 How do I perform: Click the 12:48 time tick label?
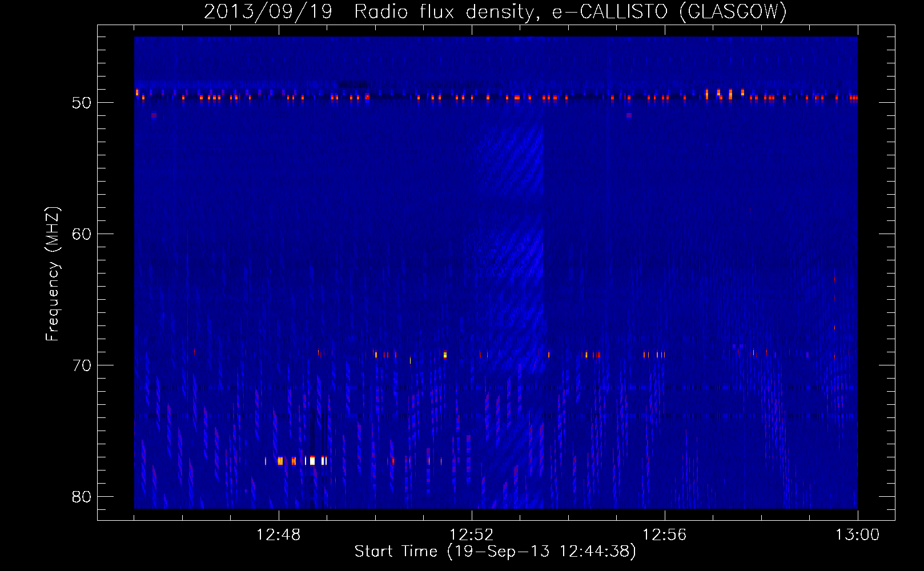tap(279, 535)
